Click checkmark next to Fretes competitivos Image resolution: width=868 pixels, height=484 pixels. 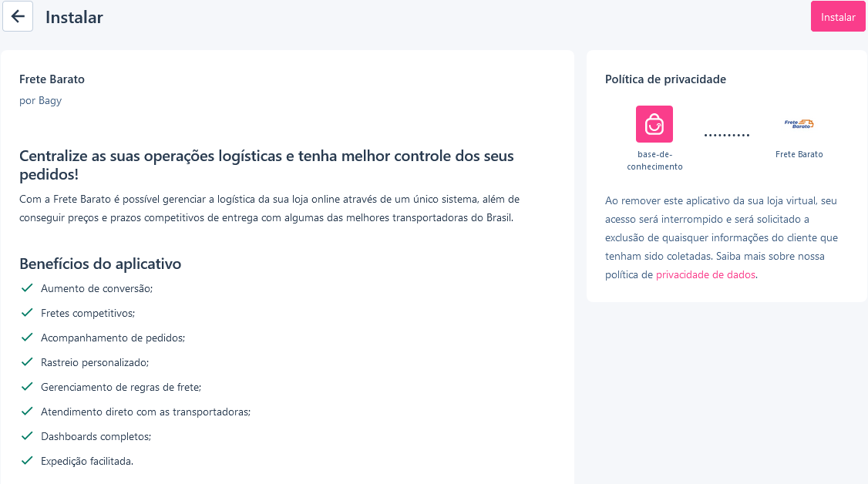coord(27,313)
